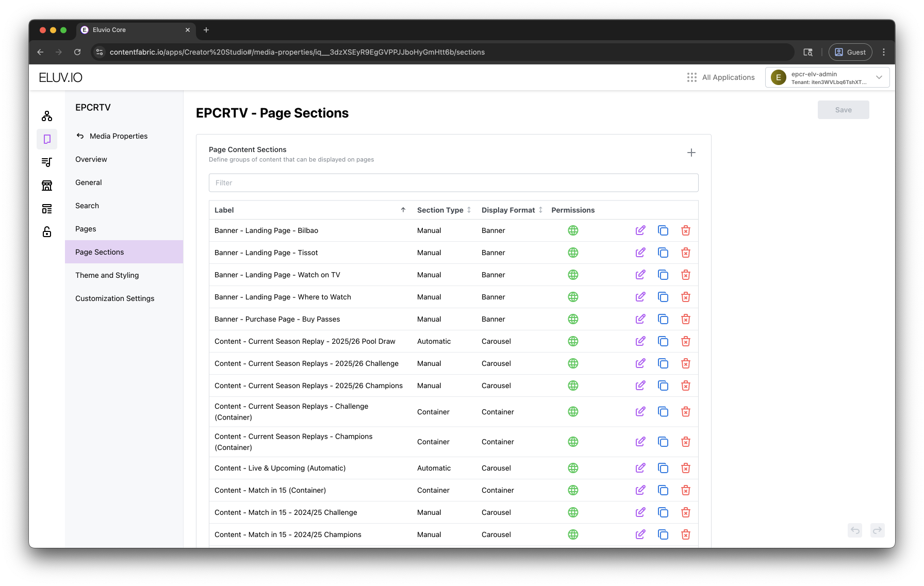Image resolution: width=924 pixels, height=586 pixels.
Task: Click the add page content section plus icon
Action: (691, 153)
